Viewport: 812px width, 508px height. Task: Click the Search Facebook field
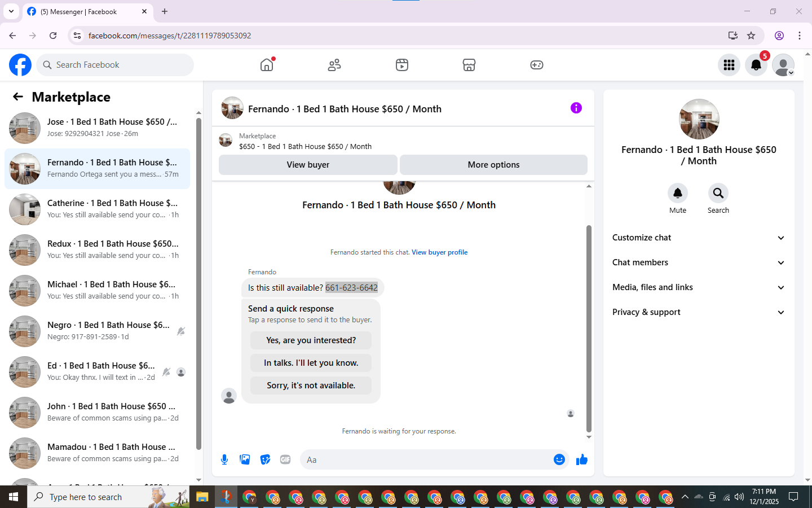pyautogui.click(x=115, y=65)
